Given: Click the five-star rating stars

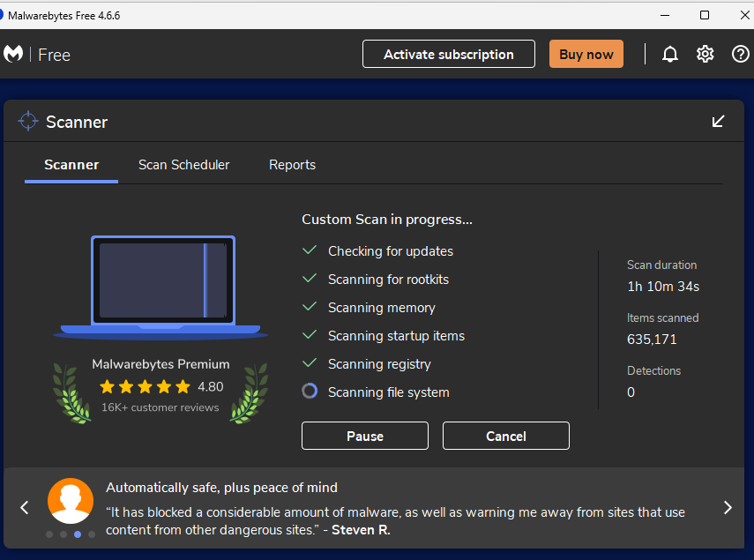Looking at the screenshot, I should click(x=145, y=386).
